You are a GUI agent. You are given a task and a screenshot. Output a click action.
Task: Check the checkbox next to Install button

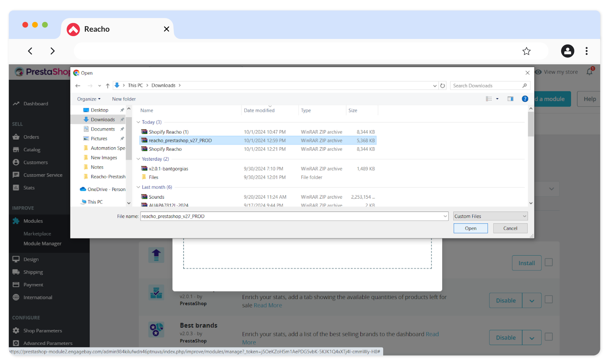(549, 262)
